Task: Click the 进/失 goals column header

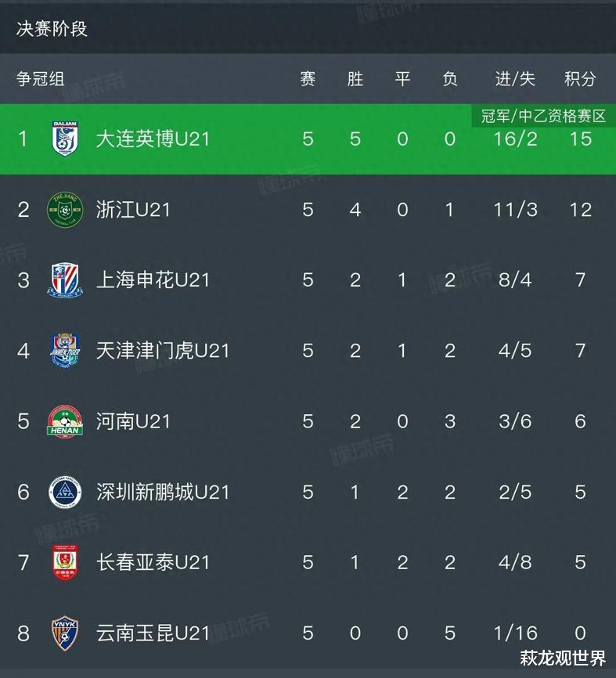Action: [515, 79]
